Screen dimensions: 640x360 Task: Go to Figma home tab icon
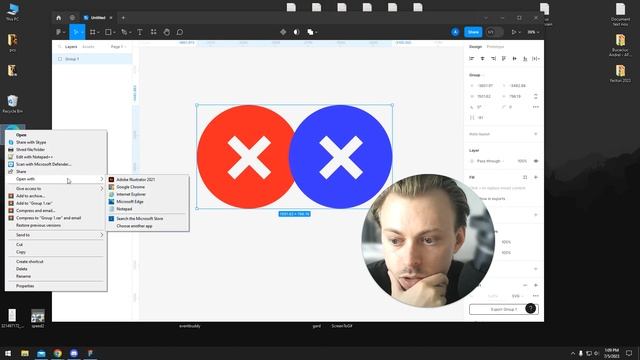(58, 18)
